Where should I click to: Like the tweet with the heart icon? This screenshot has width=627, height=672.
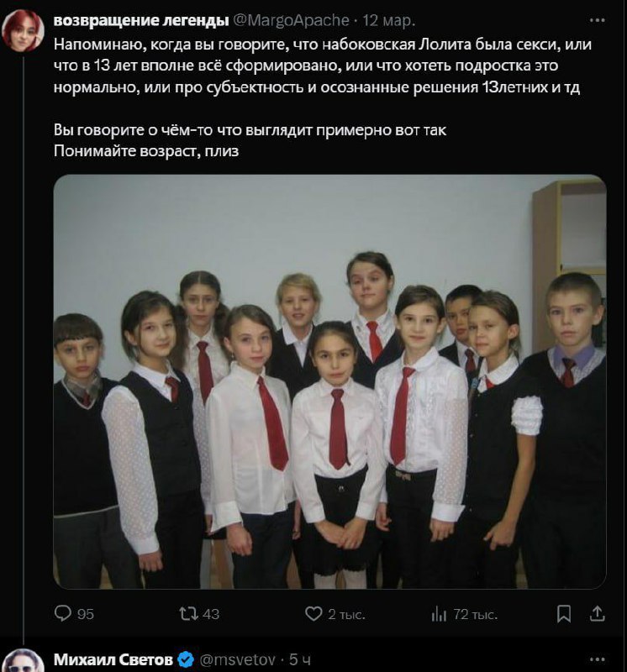pyautogui.click(x=313, y=614)
